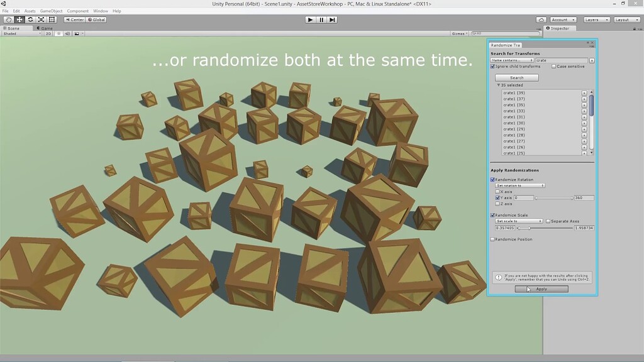Screen dimensions: 644x362
Task: Toggle scene lighting icon
Action: [59, 33]
